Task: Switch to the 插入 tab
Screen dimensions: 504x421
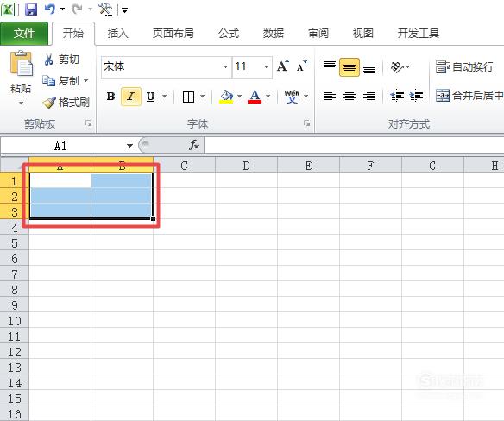Action: tap(117, 33)
